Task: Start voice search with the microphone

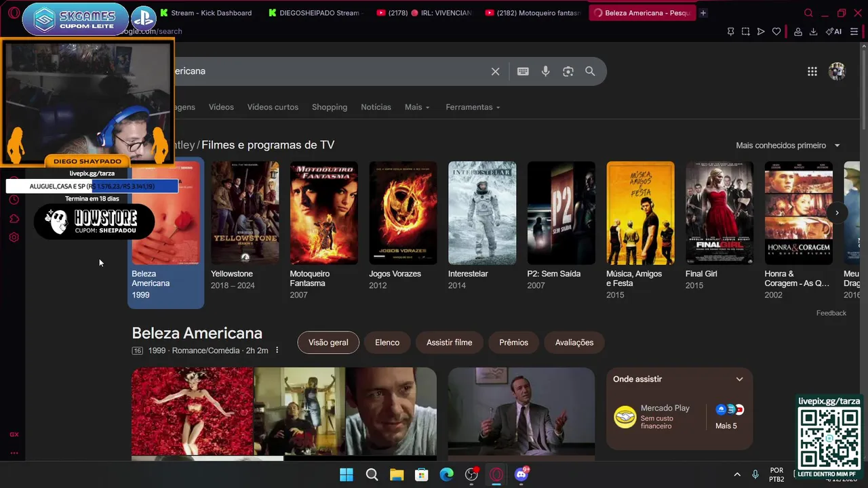Action: click(x=545, y=71)
